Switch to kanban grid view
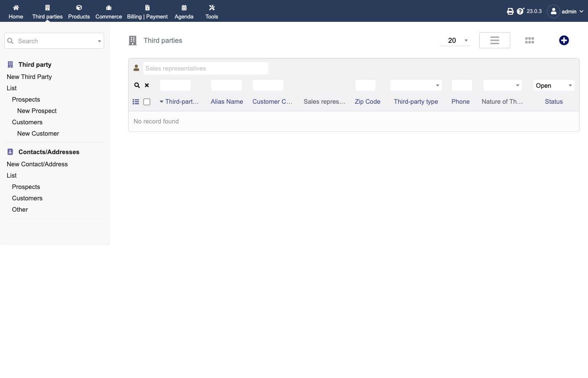Image resolution: width=588 pixels, height=378 pixels. pos(530,40)
